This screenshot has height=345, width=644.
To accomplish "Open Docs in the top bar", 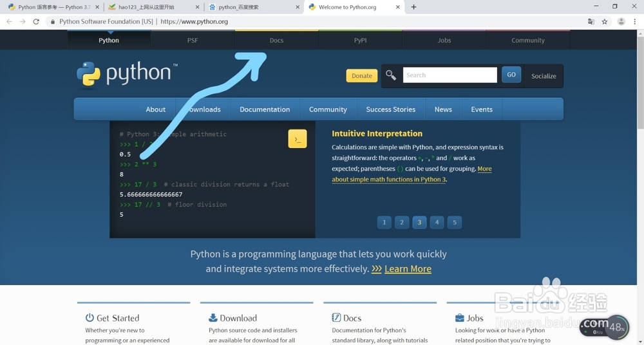I will point(276,41).
